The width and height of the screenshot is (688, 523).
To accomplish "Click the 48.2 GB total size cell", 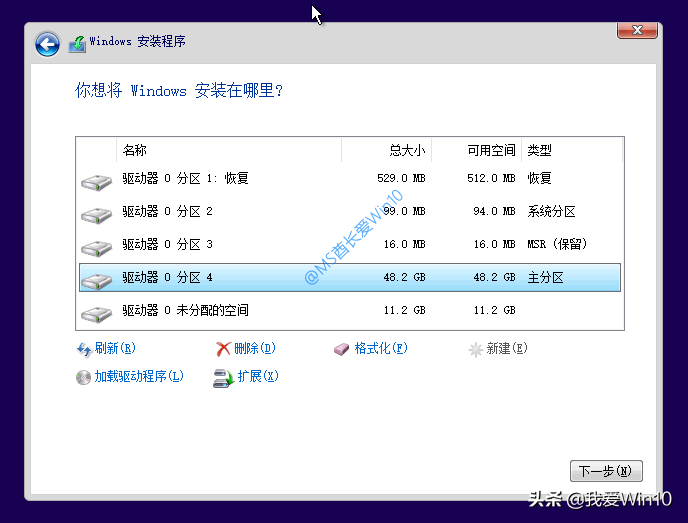I will [x=404, y=277].
